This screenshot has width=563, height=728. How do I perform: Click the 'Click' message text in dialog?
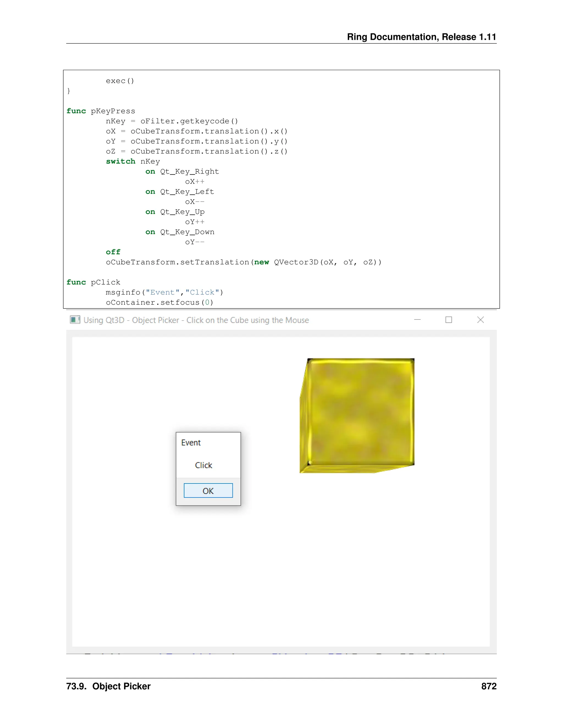203,465
